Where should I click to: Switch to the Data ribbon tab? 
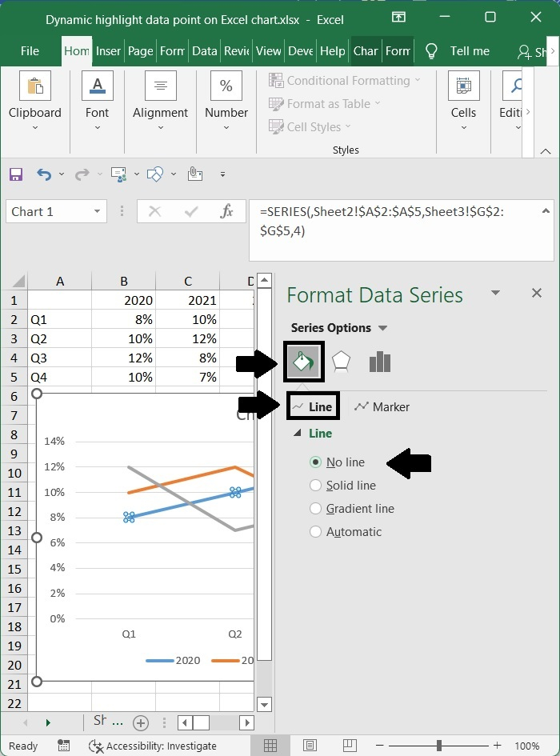pyautogui.click(x=205, y=51)
